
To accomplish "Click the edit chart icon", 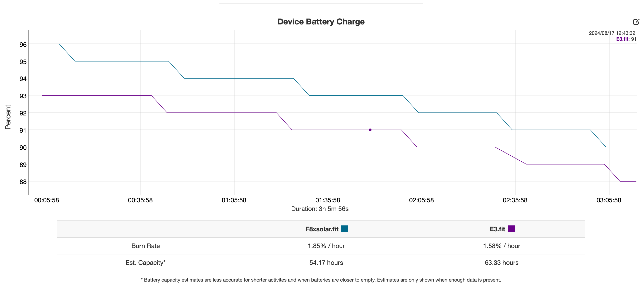I will [x=636, y=22].
